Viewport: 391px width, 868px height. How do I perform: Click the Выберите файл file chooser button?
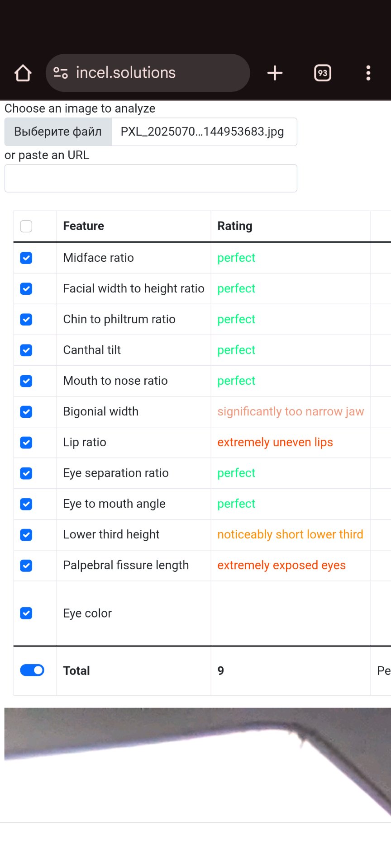tap(58, 132)
